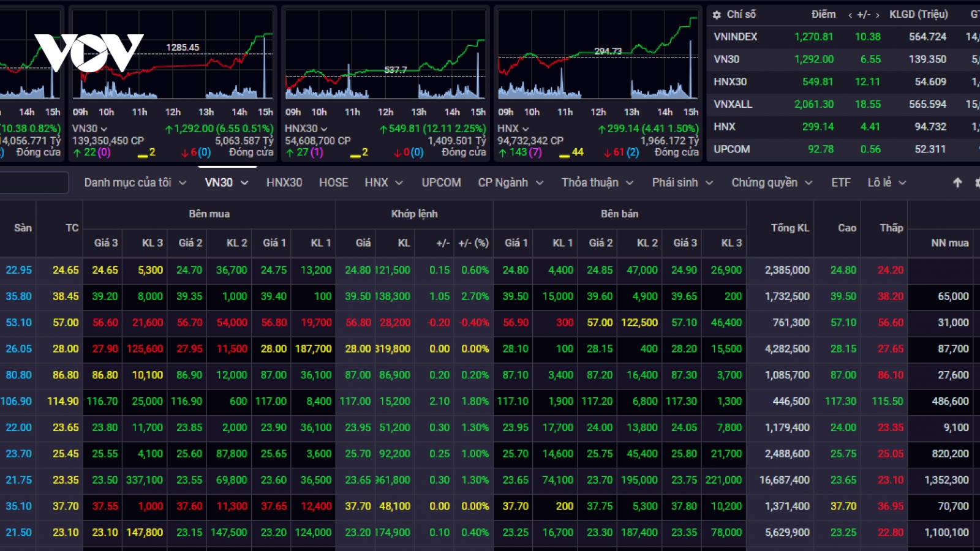The height and width of the screenshot is (551, 980).
Task: Click the HNX intraday chart
Action: tap(598, 55)
